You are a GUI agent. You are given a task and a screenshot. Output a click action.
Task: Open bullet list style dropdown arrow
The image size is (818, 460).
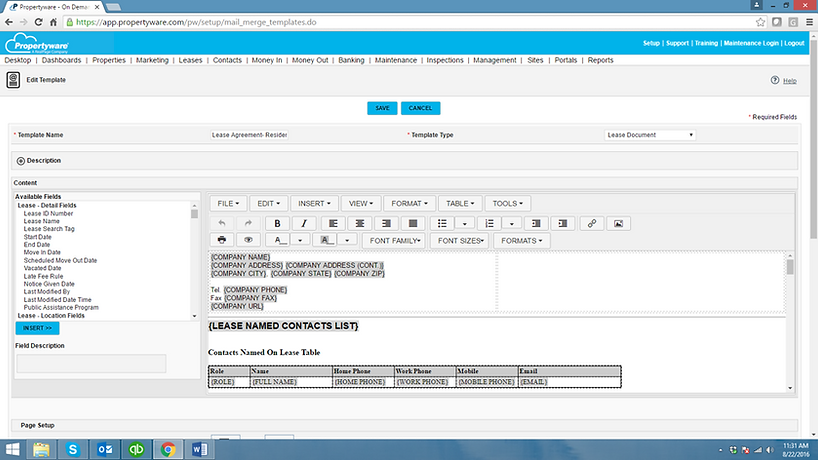point(464,223)
